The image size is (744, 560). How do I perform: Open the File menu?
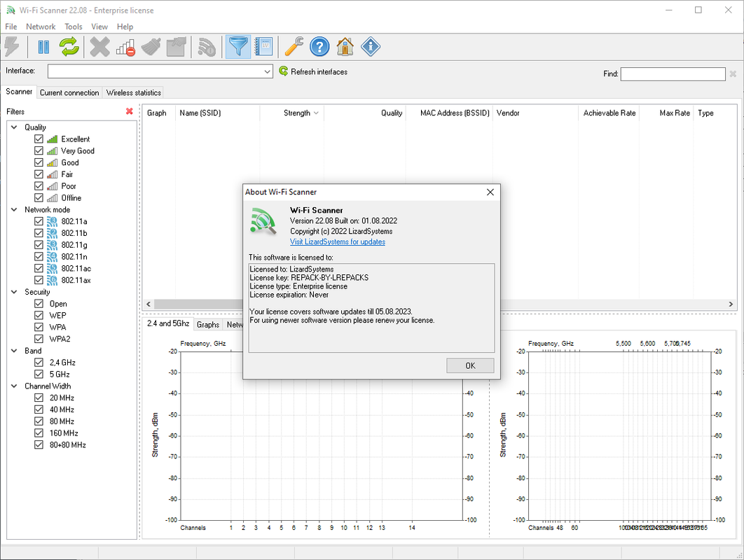tap(11, 27)
